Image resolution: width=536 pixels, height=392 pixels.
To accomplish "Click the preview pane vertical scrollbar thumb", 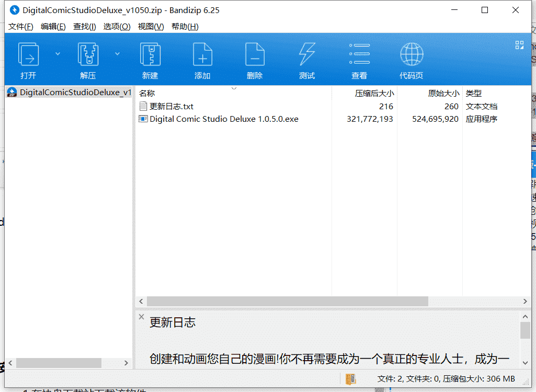I will pos(526,330).
